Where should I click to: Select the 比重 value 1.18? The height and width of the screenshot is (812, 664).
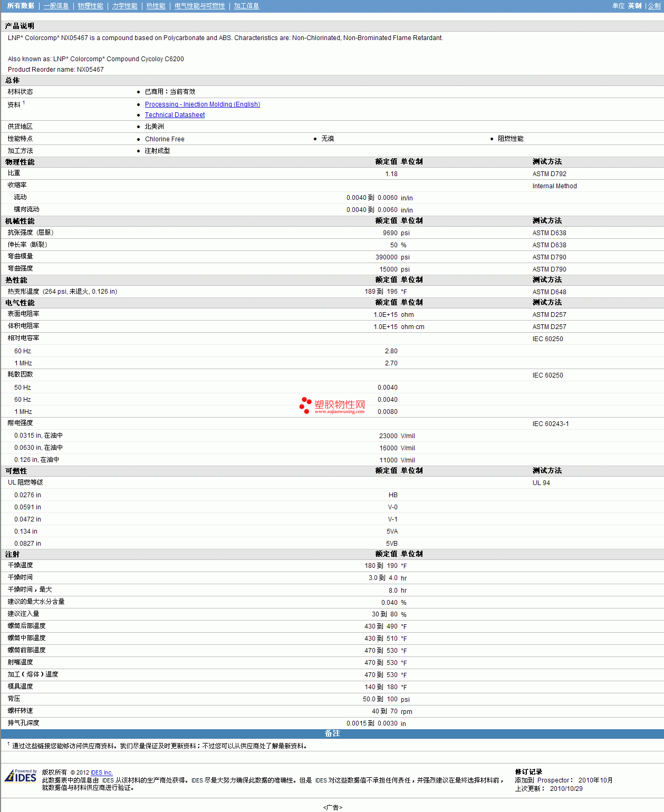pos(391,174)
